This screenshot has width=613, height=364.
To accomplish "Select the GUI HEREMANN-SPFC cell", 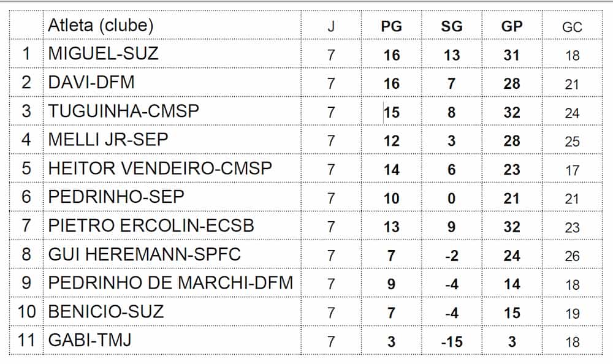I will coord(145,254).
